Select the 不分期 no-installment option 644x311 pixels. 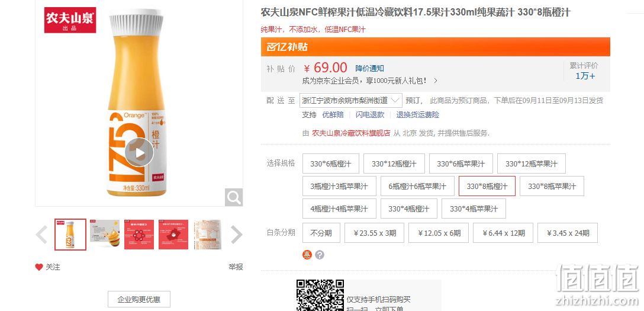pyautogui.click(x=321, y=233)
